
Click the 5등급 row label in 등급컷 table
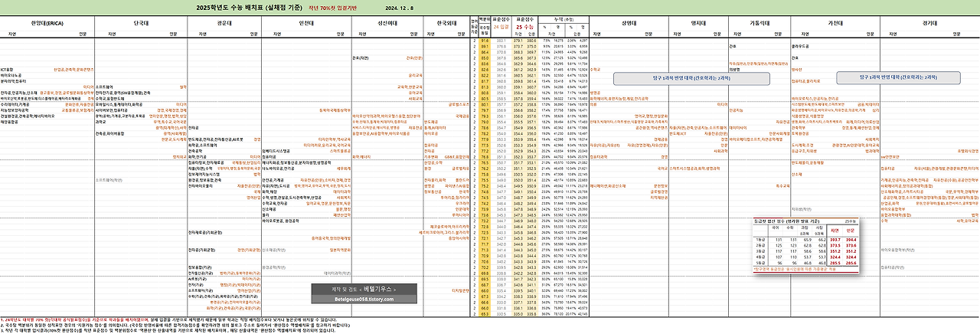760,263
